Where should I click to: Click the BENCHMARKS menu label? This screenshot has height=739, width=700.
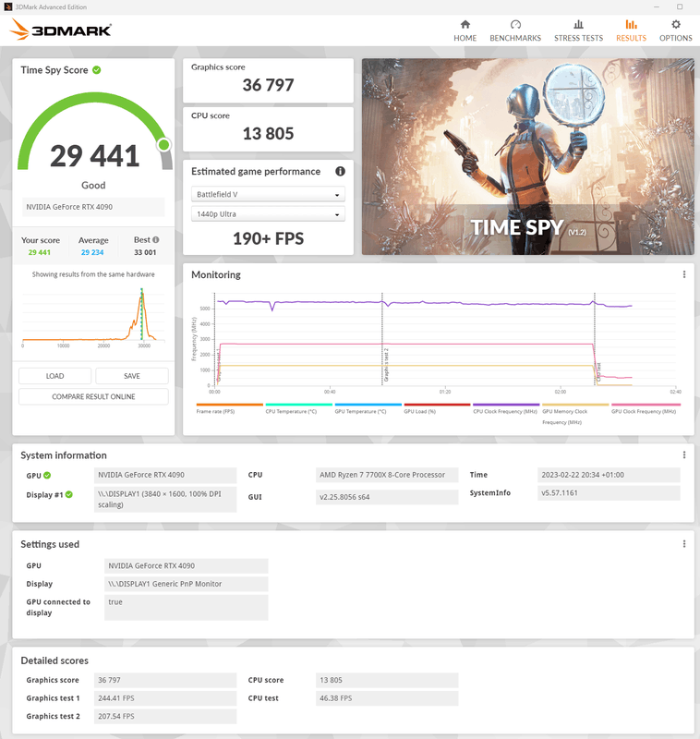[x=515, y=38]
